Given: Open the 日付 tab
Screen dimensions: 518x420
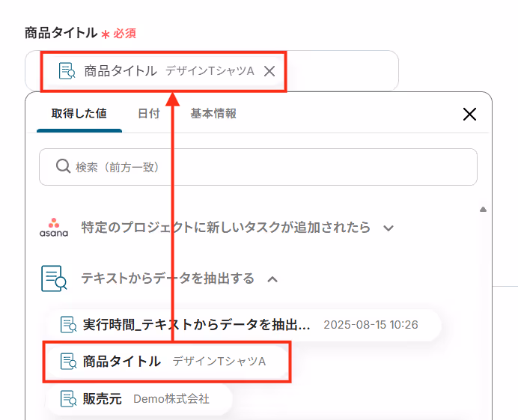Looking at the screenshot, I should click(149, 114).
